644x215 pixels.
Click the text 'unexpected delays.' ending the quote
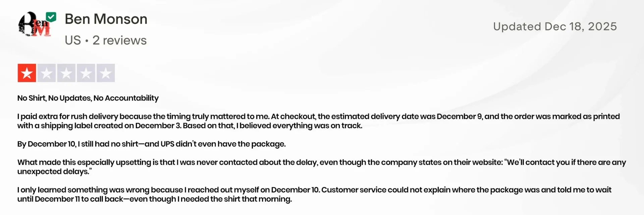(54, 172)
